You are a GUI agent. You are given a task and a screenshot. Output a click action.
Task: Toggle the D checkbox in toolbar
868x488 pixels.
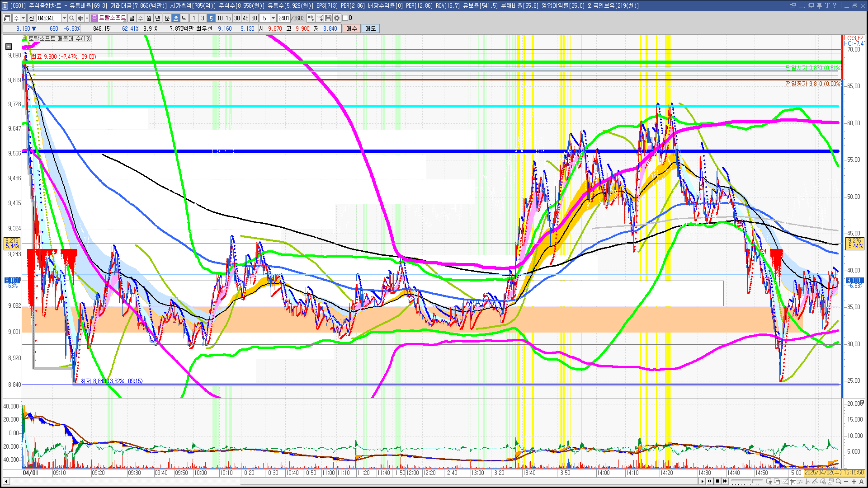click(345, 18)
